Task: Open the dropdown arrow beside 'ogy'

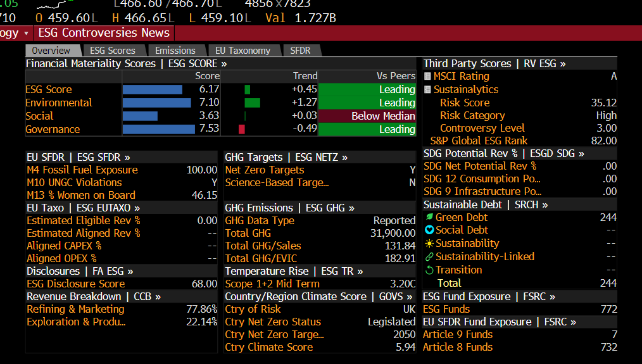Action: click(26, 33)
